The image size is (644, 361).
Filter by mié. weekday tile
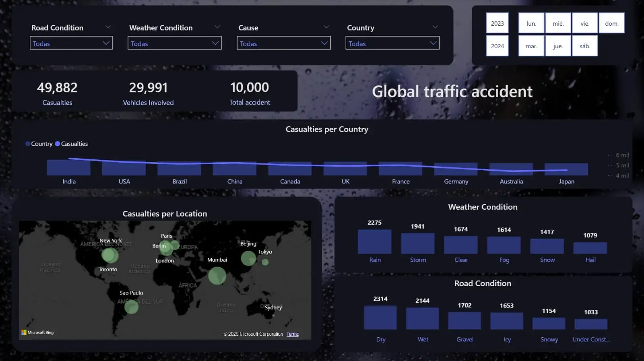point(558,23)
